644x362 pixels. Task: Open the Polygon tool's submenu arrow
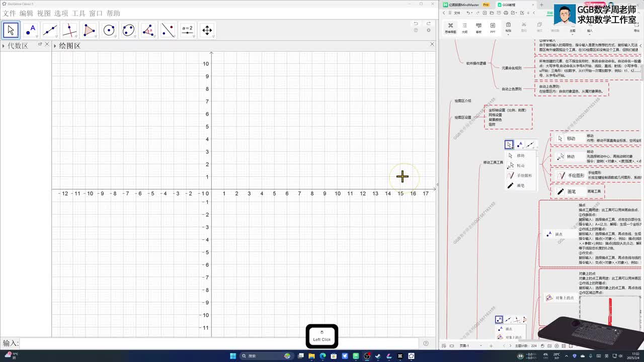[96, 37]
